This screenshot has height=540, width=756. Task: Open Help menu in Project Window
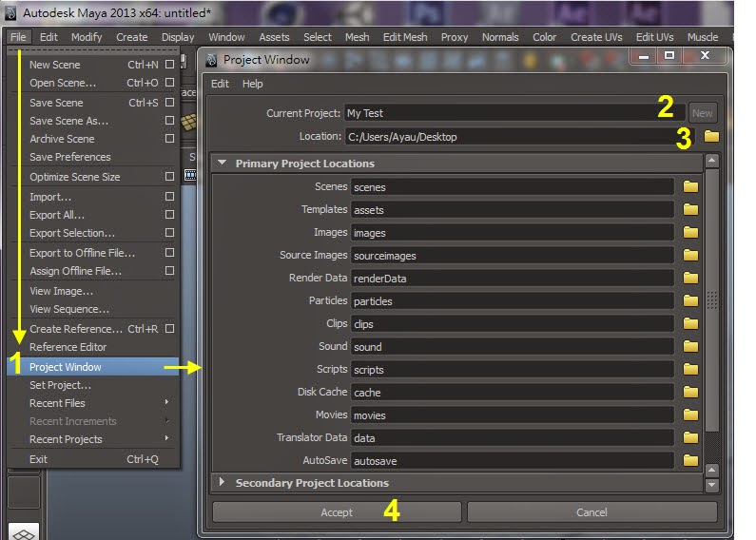(253, 84)
